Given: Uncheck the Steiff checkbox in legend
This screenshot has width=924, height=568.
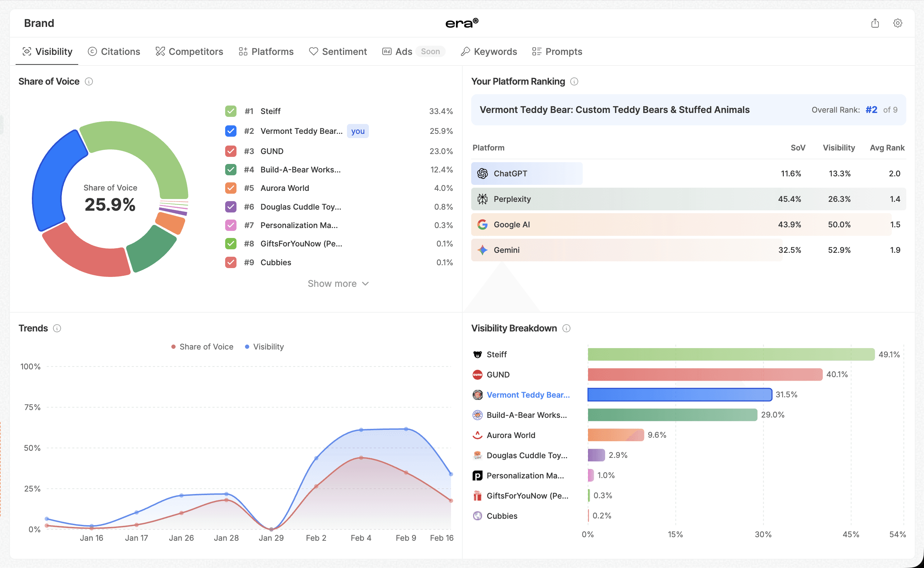Looking at the screenshot, I should 230,111.
